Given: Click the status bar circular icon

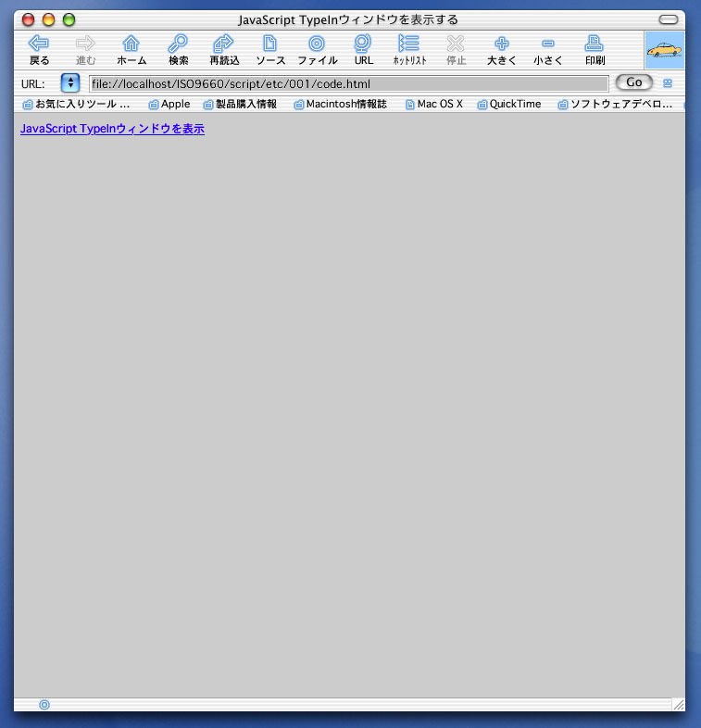Looking at the screenshot, I should click(44, 705).
